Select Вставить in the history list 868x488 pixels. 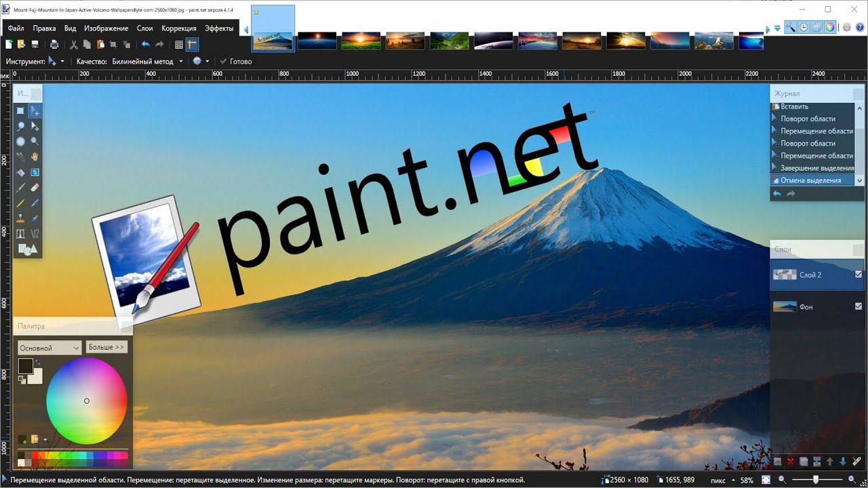[813, 106]
